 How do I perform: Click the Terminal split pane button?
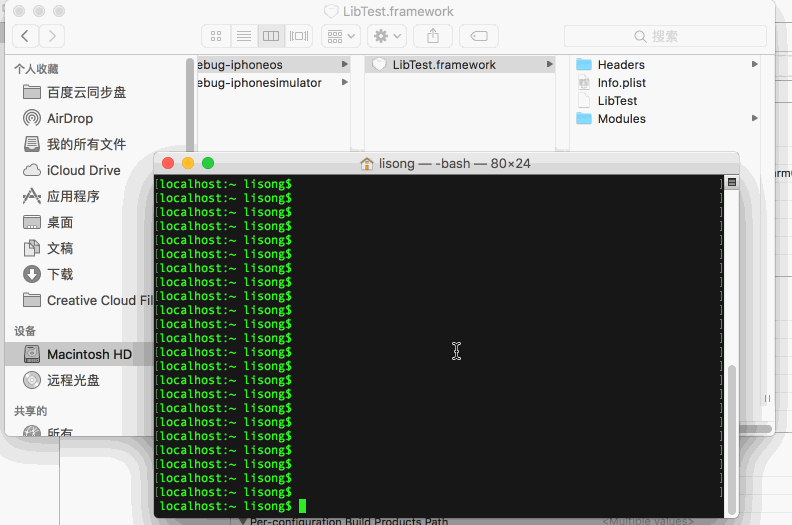pos(731,182)
